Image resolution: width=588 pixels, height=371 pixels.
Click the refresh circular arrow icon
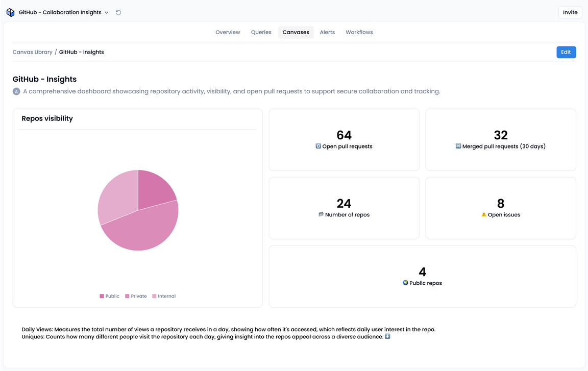click(x=118, y=12)
